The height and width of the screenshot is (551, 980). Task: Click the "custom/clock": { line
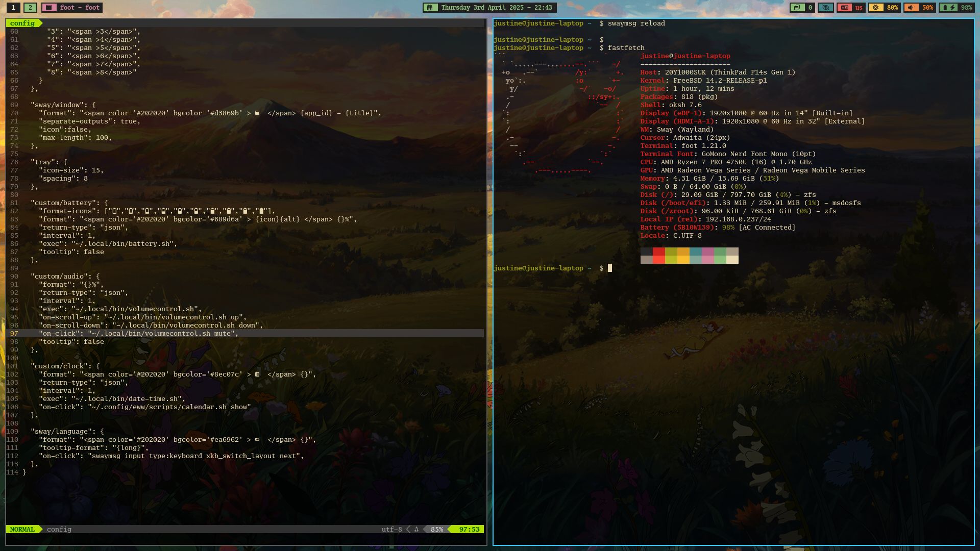pos(65,366)
